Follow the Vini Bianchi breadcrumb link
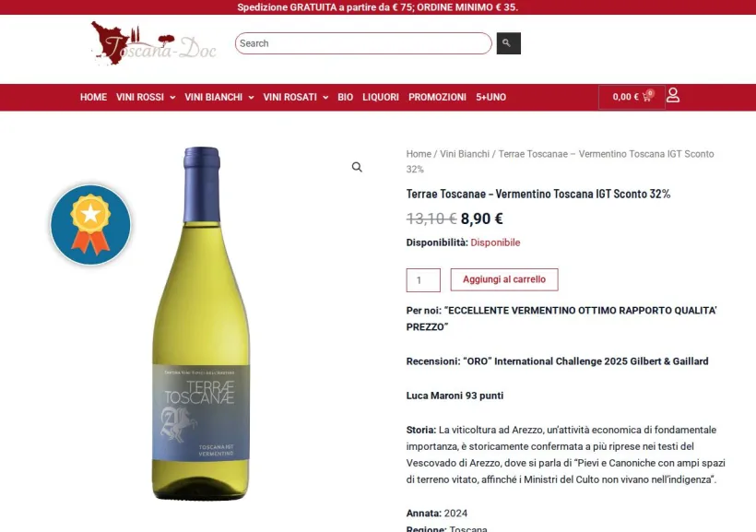756x532 pixels. pos(465,154)
